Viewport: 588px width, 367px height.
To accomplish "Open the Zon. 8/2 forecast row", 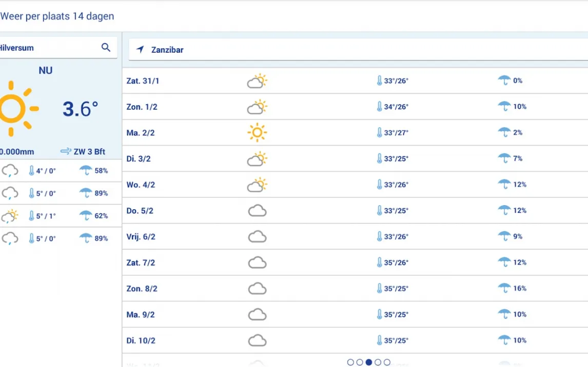I will point(355,289).
